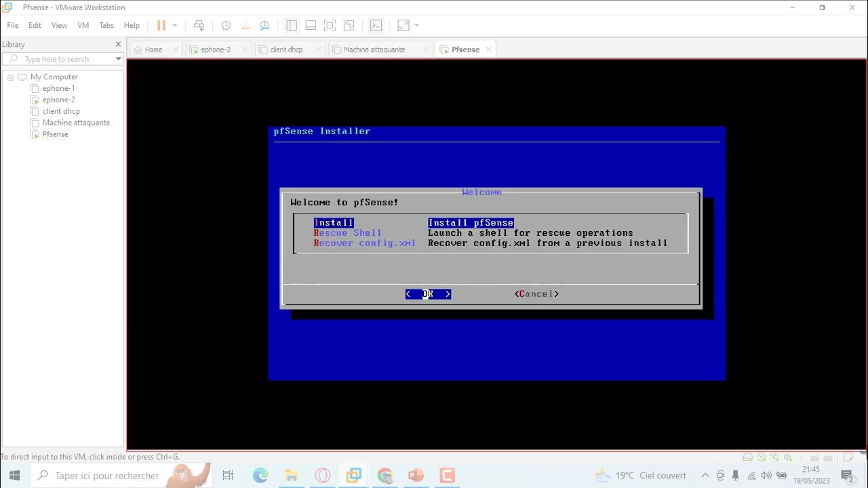Open the VMware message log icon
868x488 pixels.
[848, 457]
